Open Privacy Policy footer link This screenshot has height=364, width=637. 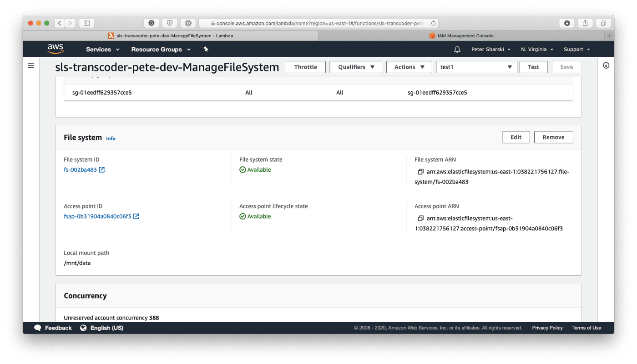coord(547,328)
